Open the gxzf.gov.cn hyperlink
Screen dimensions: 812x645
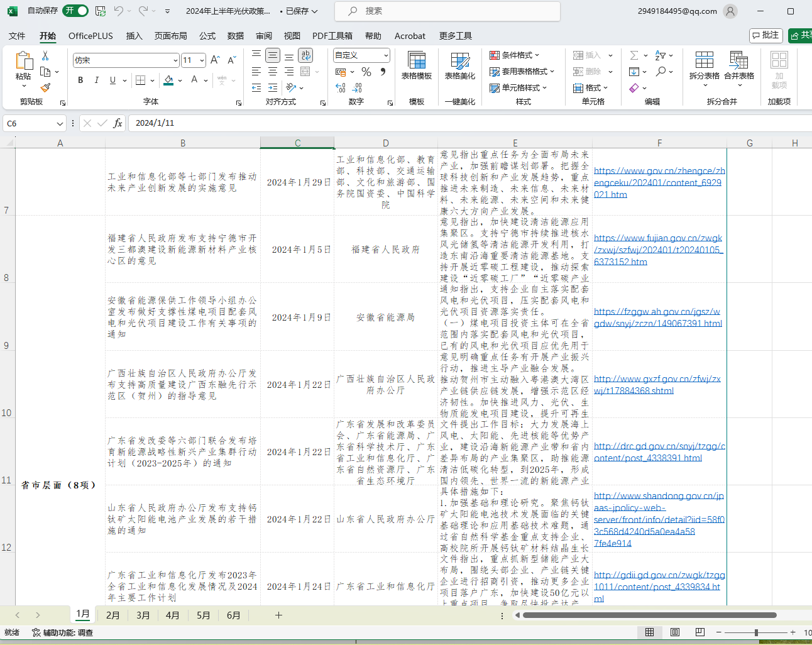[657, 385]
